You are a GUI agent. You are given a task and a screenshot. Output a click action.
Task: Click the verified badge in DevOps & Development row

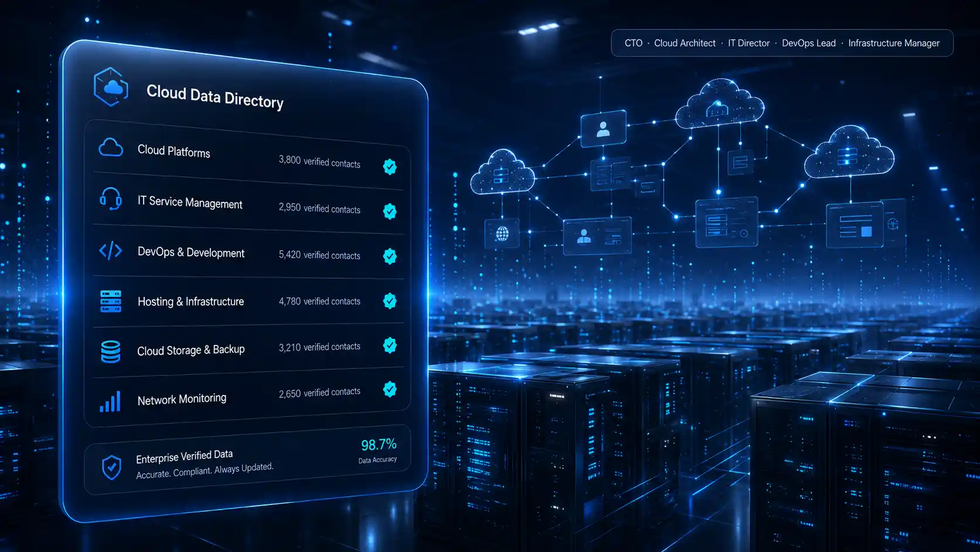pyautogui.click(x=390, y=256)
